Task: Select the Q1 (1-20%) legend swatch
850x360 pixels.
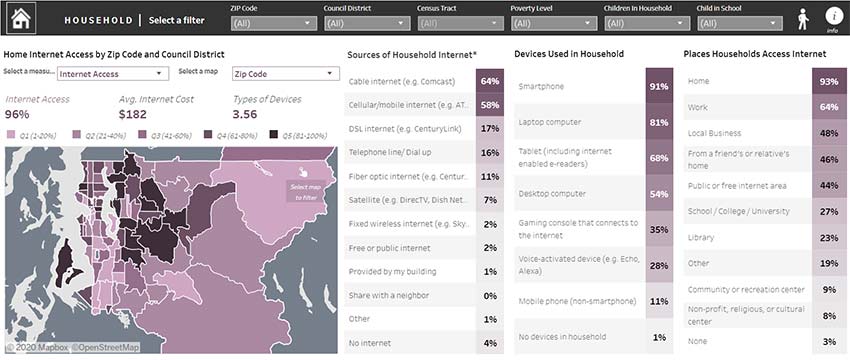Action: pos(10,134)
